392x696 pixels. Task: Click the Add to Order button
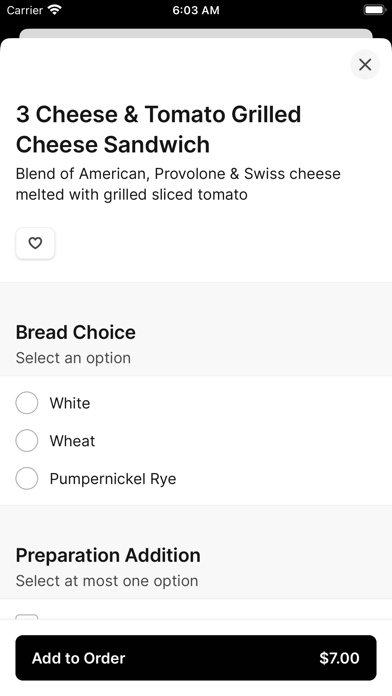click(x=196, y=657)
